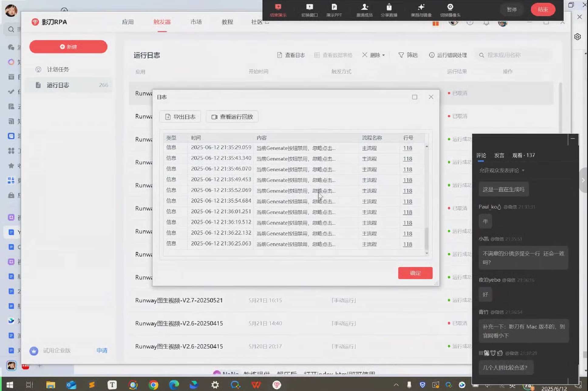Confirm the log dialog with 确定
The width and height of the screenshot is (588, 391).
click(415, 273)
